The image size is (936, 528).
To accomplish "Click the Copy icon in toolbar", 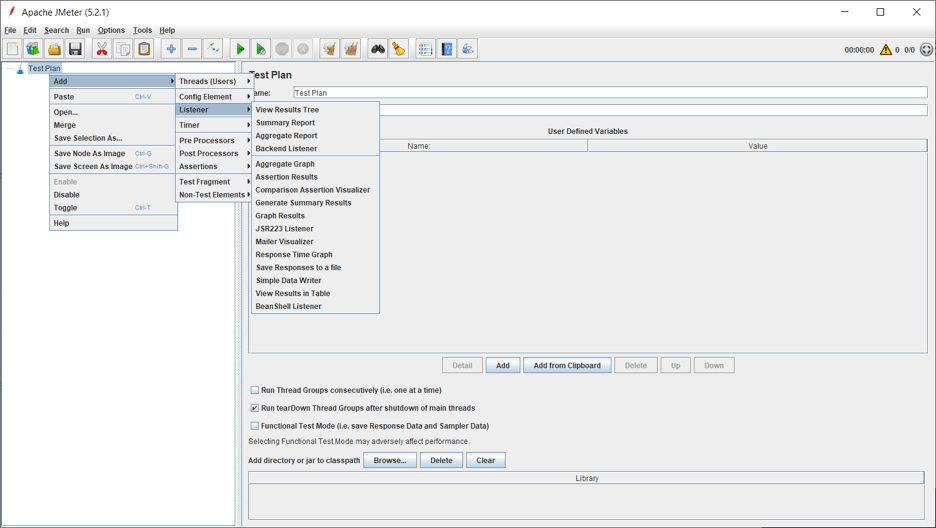I will [x=123, y=49].
